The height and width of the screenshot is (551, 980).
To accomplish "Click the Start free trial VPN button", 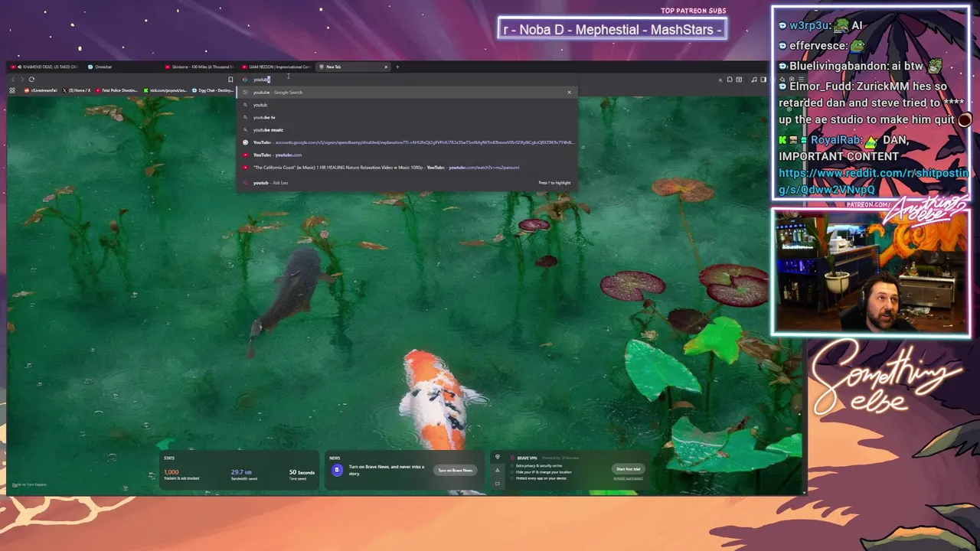I will coord(628,469).
